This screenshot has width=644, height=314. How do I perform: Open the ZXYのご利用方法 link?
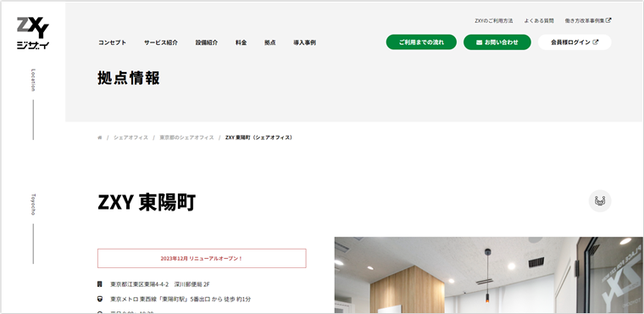pos(494,20)
